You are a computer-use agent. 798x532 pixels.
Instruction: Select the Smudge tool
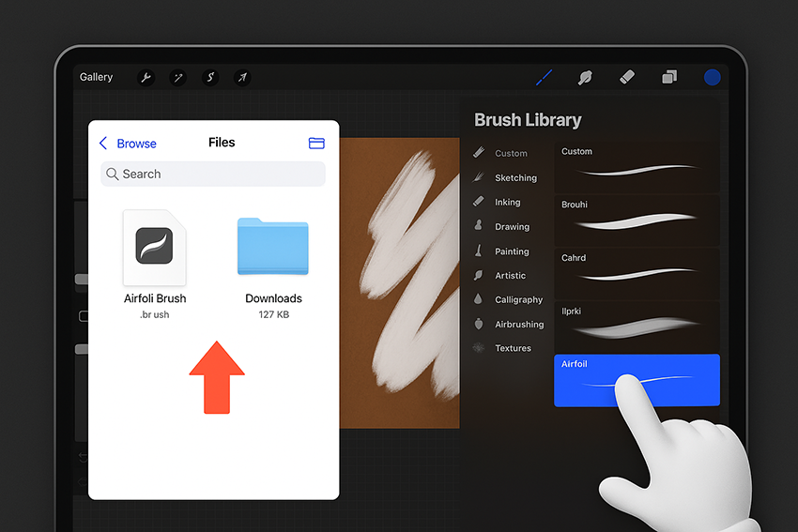coord(585,77)
